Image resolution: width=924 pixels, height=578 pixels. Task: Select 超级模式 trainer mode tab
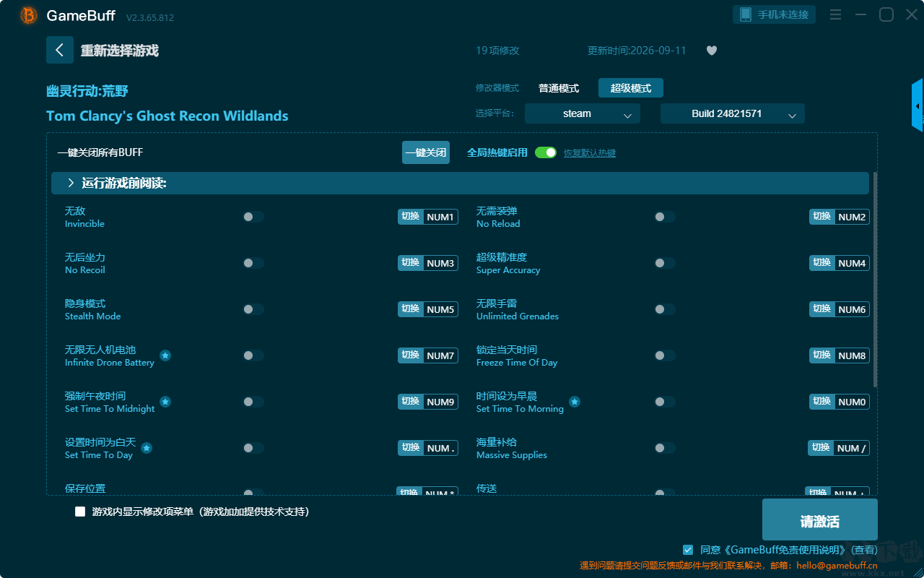coord(631,88)
